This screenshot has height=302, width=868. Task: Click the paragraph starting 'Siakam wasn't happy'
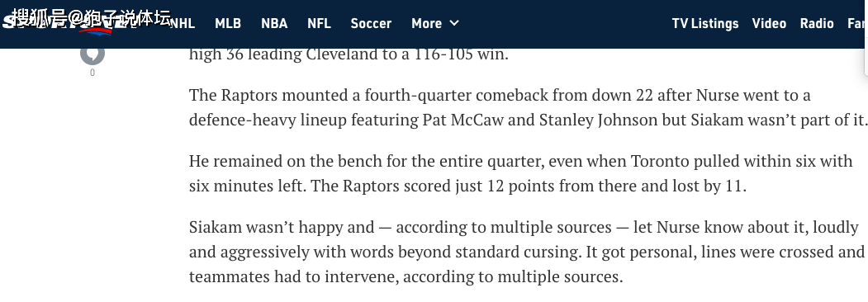pyautogui.click(x=527, y=252)
